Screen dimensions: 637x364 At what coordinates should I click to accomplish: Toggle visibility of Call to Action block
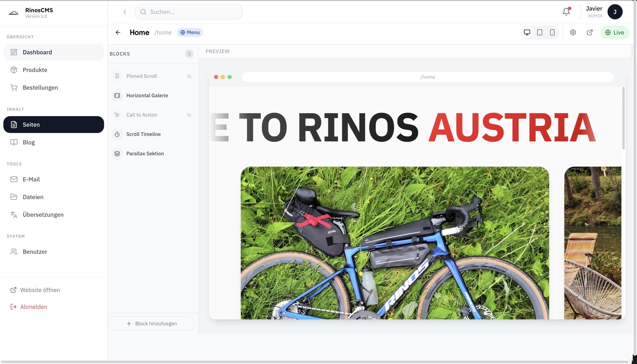189,115
